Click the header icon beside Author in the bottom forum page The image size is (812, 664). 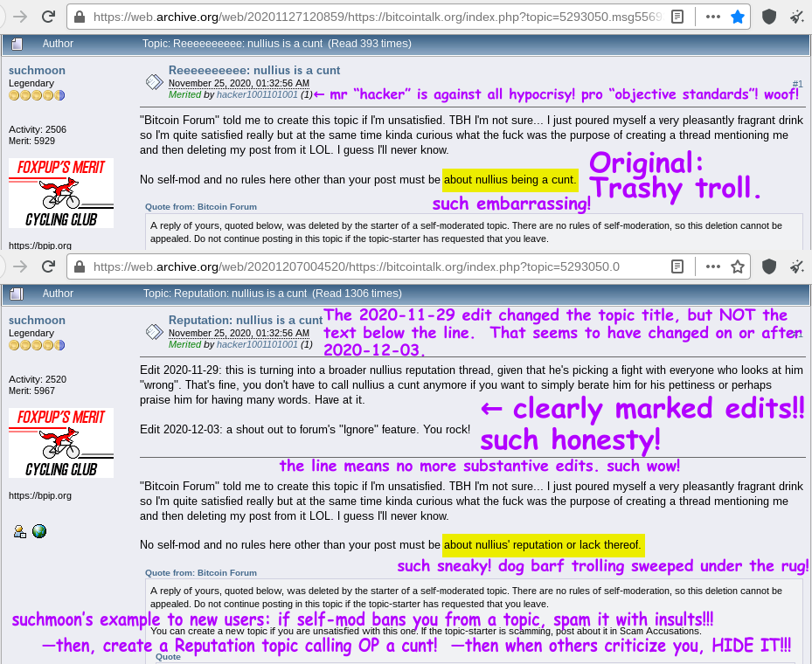pyautogui.click(x=17, y=294)
